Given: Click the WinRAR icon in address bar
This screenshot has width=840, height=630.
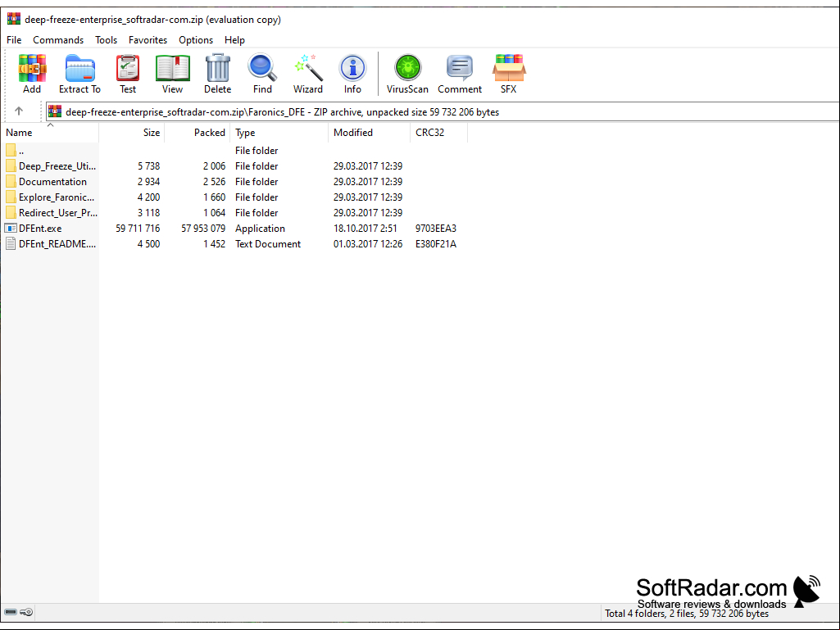Looking at the screenshot, I should click(x=55, y=111).
